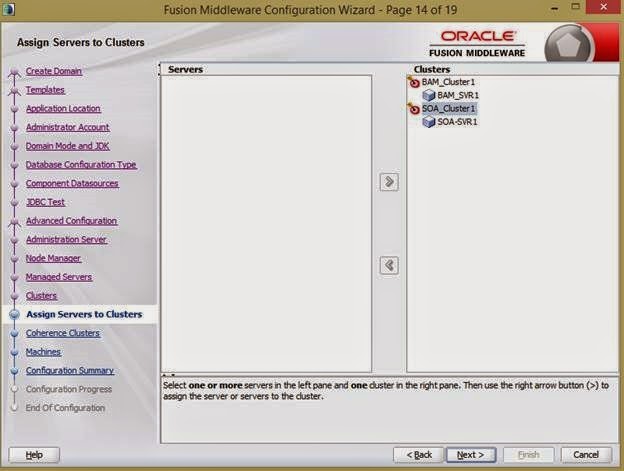624x471 pixels.
Task: Go to Advanced Configuration step
Action: coord(72,220)
